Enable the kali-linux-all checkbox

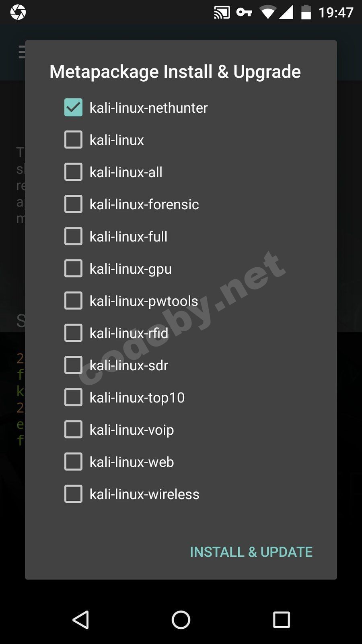tap(73, 172)
